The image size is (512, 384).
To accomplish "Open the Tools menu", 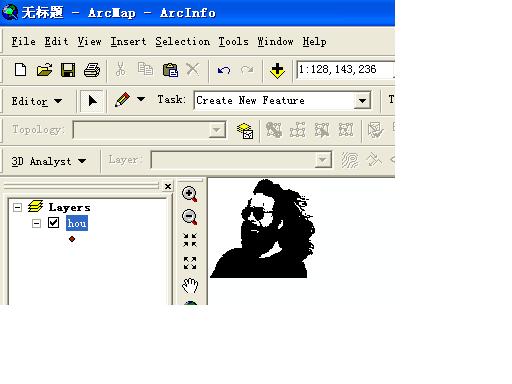I will tap(233, 42).
